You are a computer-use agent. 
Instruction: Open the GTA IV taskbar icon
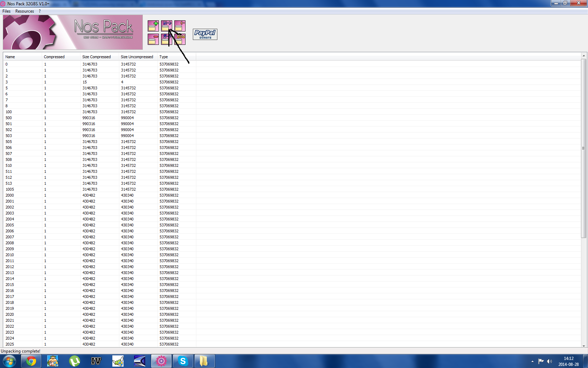[x=96, y=361]
